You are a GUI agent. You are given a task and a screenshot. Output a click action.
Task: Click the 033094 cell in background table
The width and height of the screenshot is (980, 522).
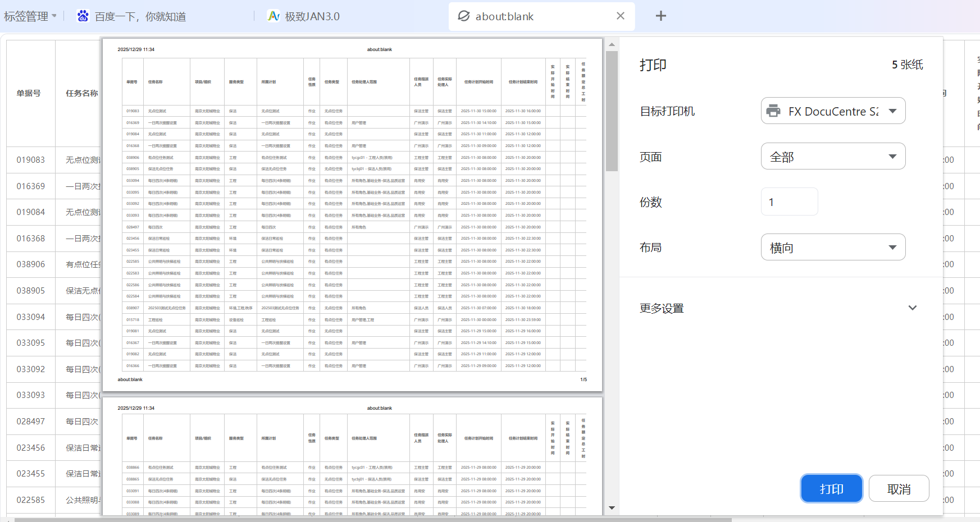(x=31, y=317)
